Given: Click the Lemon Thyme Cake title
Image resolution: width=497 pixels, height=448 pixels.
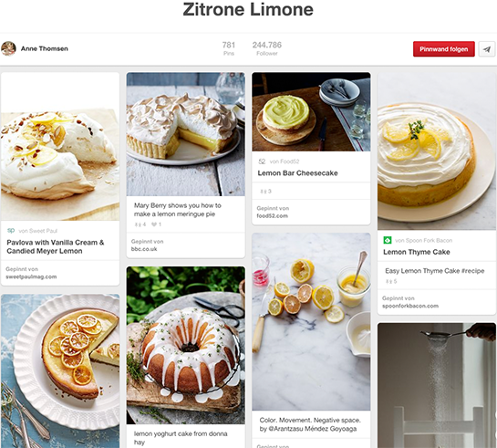Looking at the screenshot, I should coord(417,252).
